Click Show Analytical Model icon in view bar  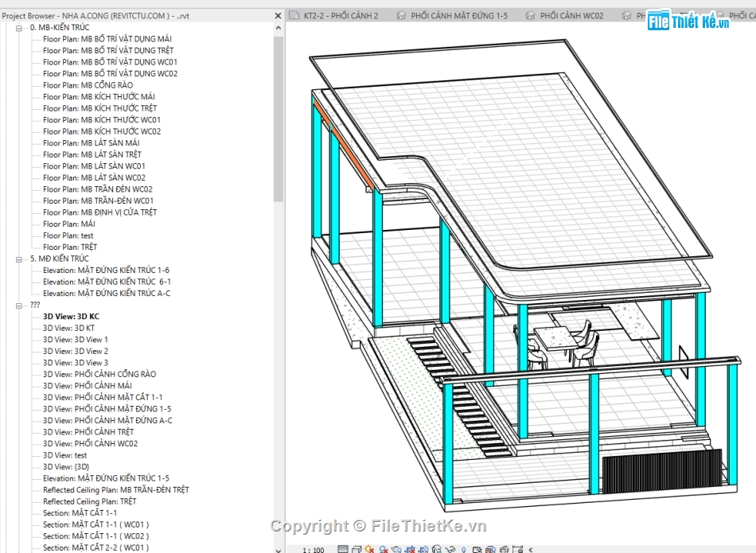(491, 549)
